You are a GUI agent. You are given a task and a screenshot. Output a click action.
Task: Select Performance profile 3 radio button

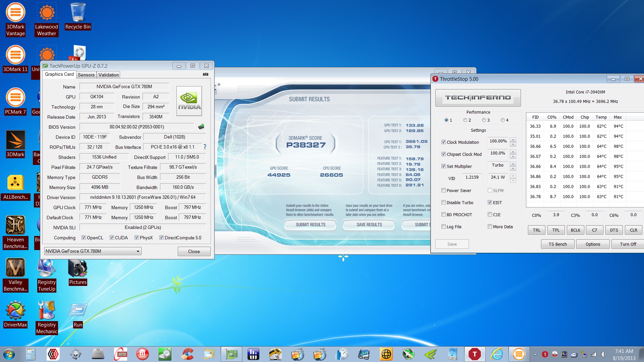point(484,120)
